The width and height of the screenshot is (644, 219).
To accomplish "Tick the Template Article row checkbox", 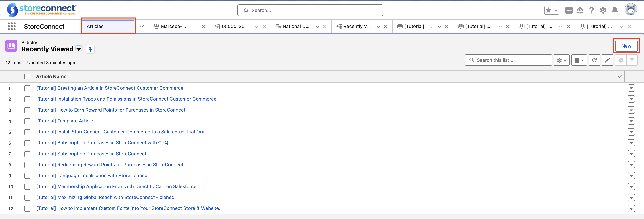I will click(27, 121).
